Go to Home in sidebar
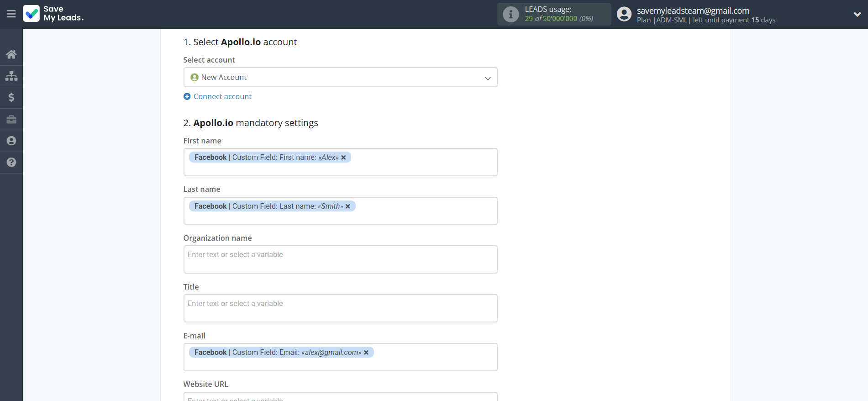The height and width of the screenshot is (401, 868). [11, 54]
